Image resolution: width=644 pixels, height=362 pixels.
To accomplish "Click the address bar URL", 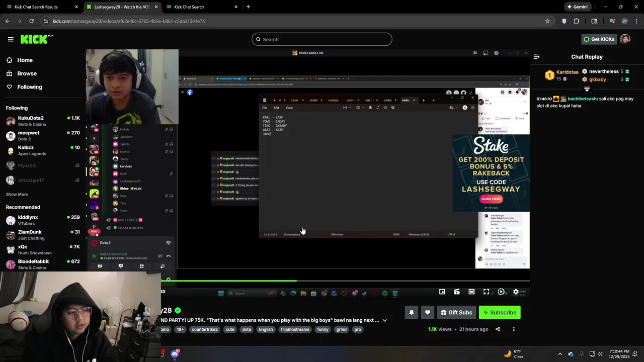I will (129, 21).
